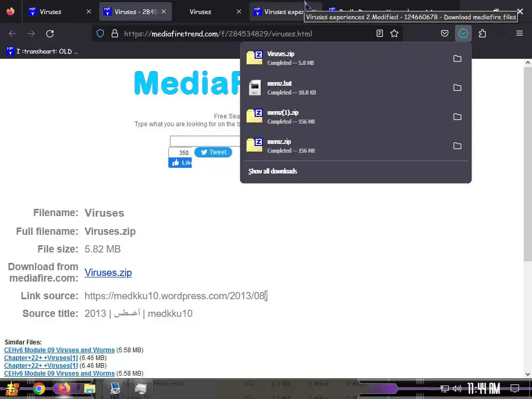The image size is (532, 399).
Task: Click the page vertical scrollbar thumb
Action: click(528, 165)
